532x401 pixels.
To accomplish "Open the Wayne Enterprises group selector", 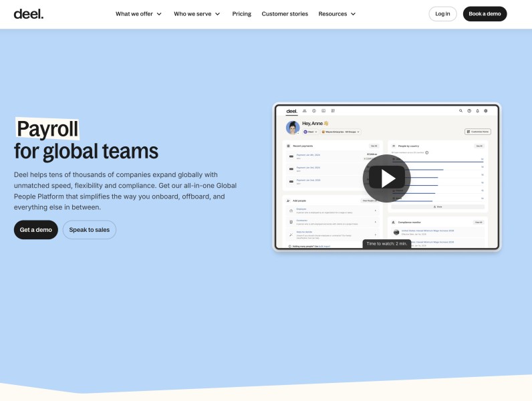I will (x=341, y=132).
